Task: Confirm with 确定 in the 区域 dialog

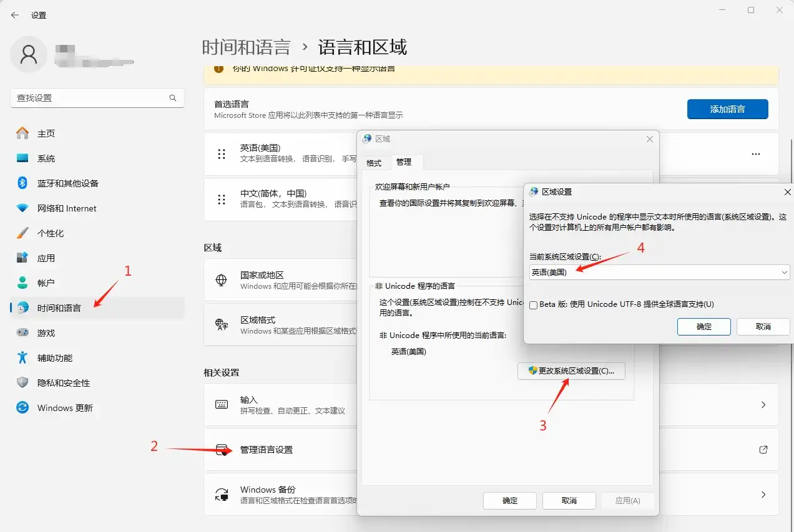Action: 510,501
